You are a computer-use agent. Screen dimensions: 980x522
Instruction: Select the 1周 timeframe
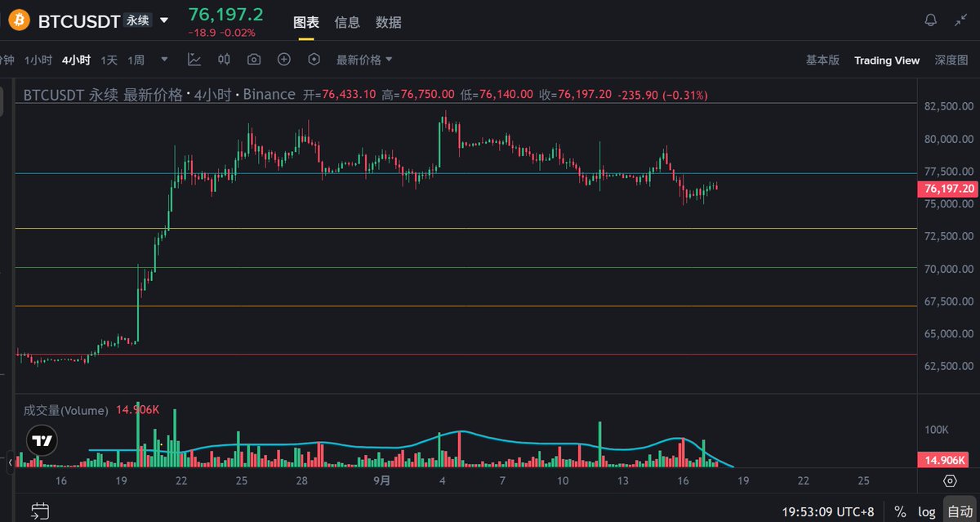[136, 60]
